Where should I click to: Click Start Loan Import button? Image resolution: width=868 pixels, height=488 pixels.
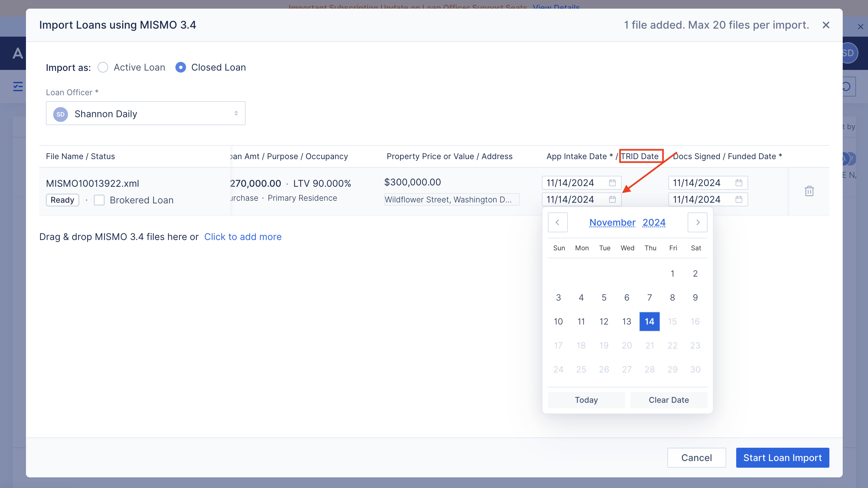pos(782,458)
